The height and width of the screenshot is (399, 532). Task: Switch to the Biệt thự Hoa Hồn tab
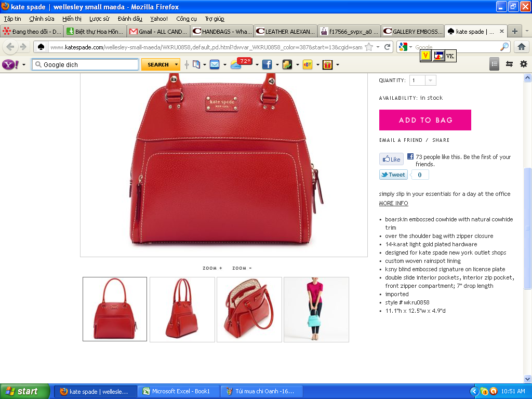pos(95,32)
